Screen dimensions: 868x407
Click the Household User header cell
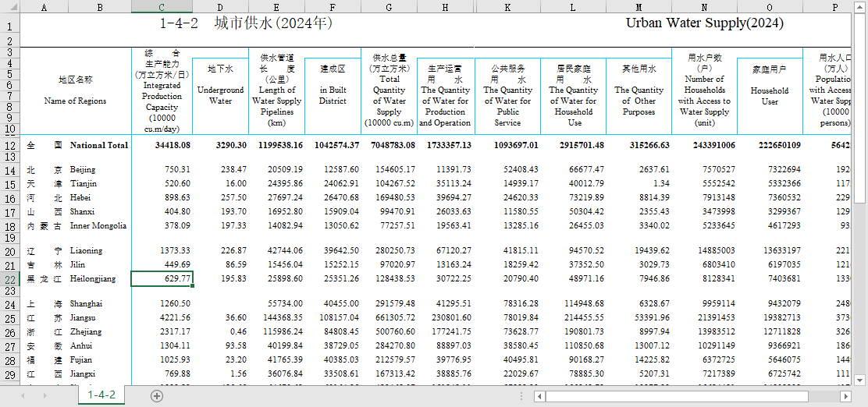point(770,96)
